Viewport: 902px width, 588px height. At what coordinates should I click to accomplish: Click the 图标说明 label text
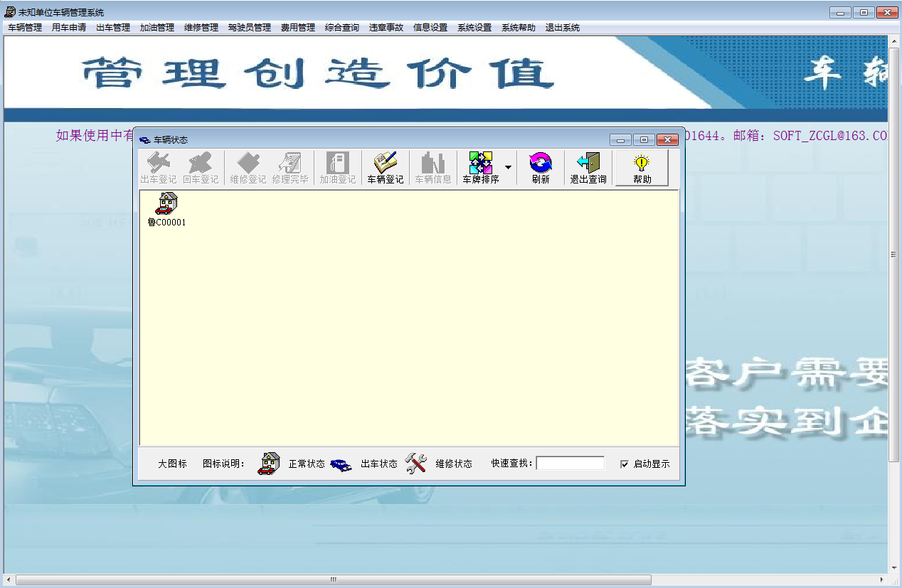pyautogui.click(x=223, y=464)
